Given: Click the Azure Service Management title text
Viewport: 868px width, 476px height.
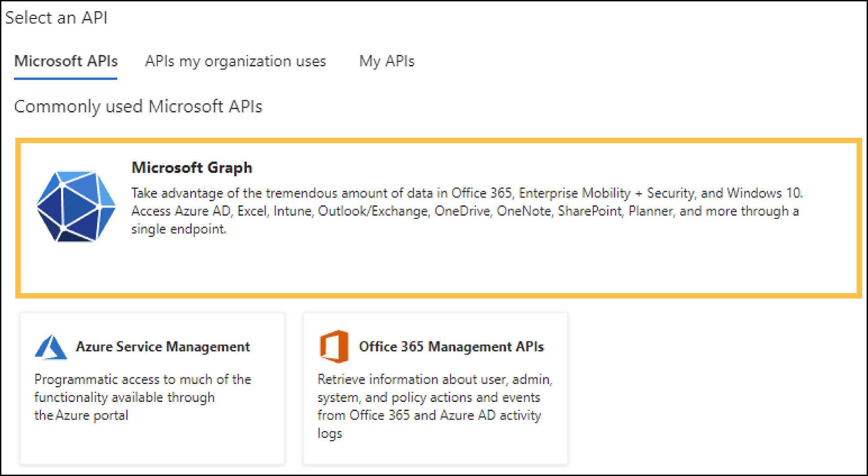Looking at the screenshot, I should (163, 347).
